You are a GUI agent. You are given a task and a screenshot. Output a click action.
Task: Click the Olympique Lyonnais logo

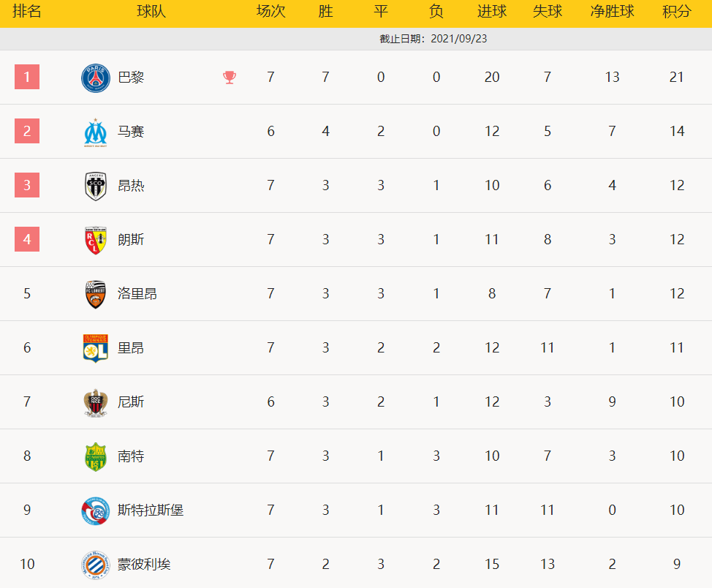click(x=95, y=348)
